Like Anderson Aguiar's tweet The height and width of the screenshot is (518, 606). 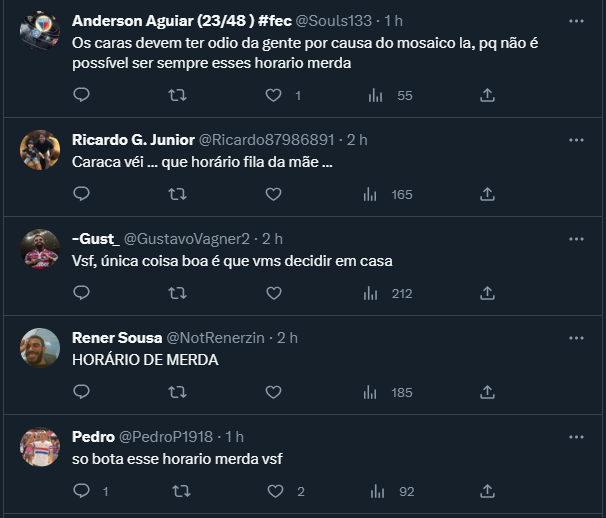(x=273, y=95)
